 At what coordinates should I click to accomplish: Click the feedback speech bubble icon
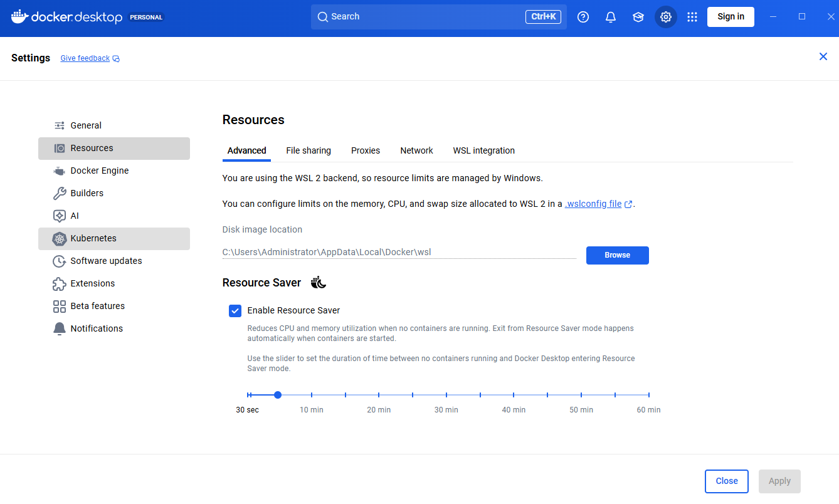click(116, 58)
